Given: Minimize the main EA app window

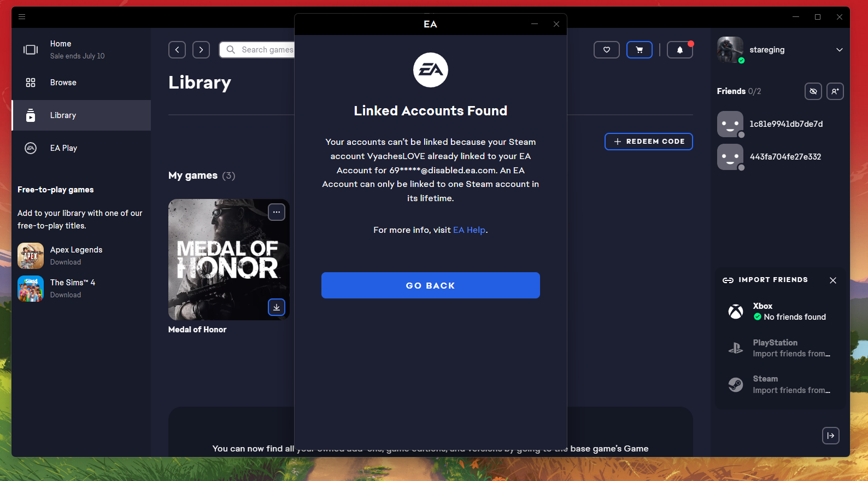Looking at the screenshot, I should click(x=796, y=17).
